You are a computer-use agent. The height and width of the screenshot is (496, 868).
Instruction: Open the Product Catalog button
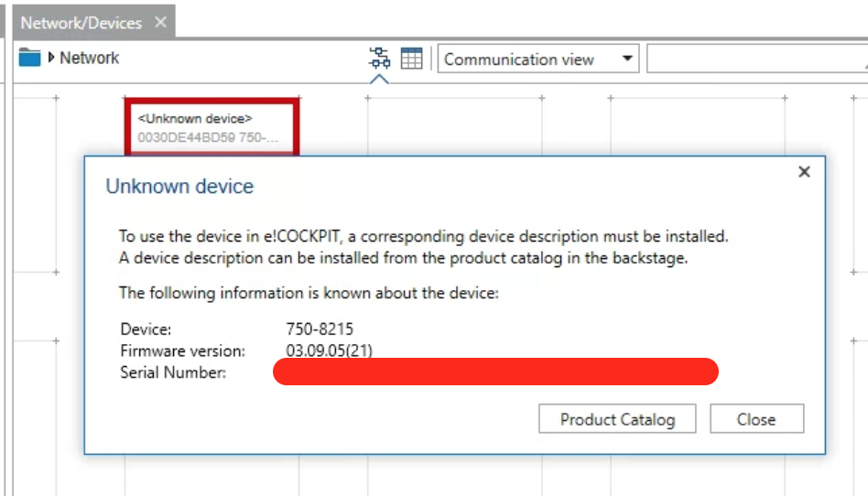[x=617, y=419]
